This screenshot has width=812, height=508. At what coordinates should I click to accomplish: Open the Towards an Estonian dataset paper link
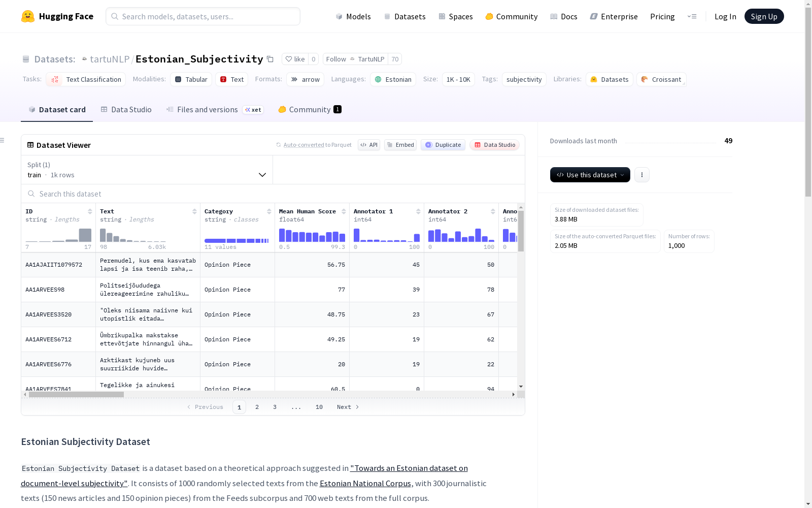click(244, 476)
